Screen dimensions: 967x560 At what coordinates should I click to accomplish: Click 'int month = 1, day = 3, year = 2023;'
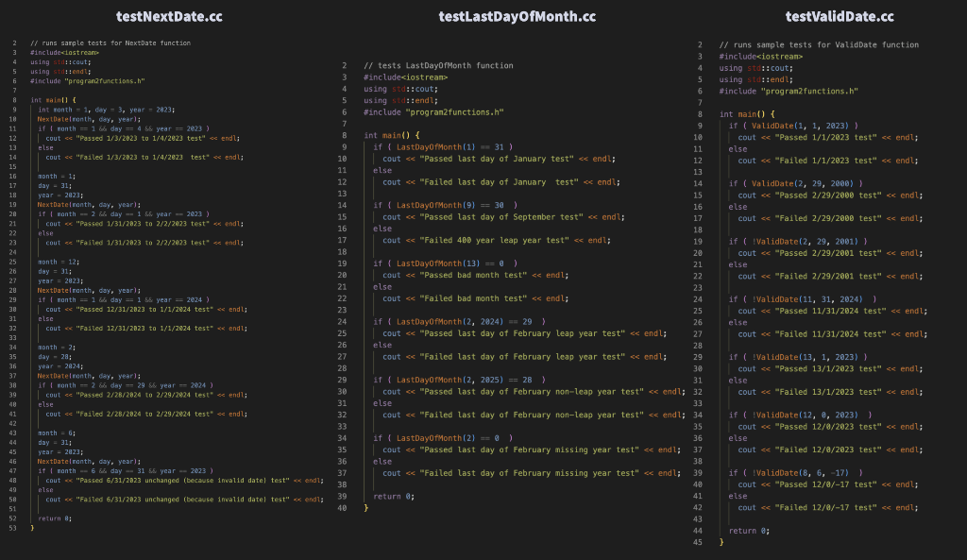pyautogui.click(x=106, y=110)
